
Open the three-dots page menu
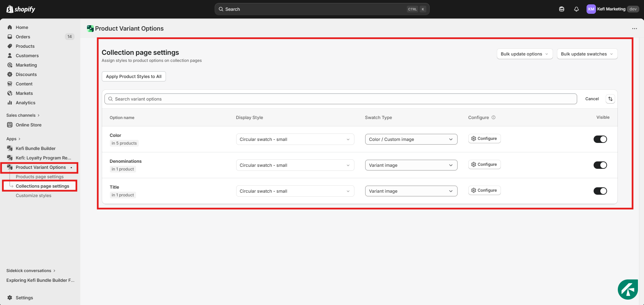tap(634, 29)
